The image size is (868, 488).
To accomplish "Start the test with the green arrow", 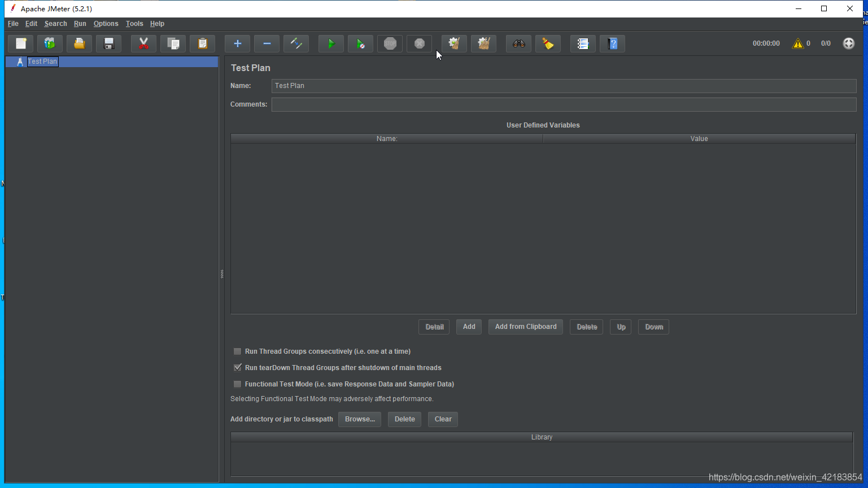I will pos(332,43).
